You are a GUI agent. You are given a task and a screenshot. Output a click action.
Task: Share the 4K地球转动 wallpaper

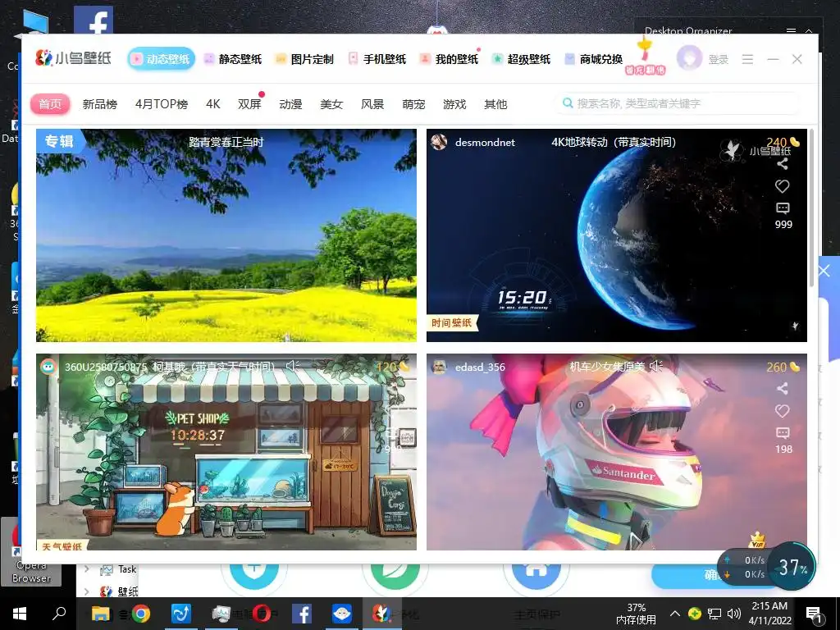[783, 164]
